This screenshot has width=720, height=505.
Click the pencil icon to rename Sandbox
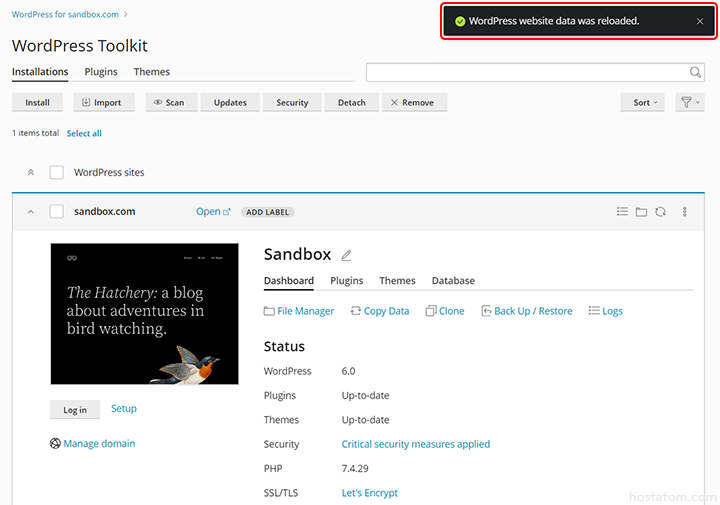[347, 255]
